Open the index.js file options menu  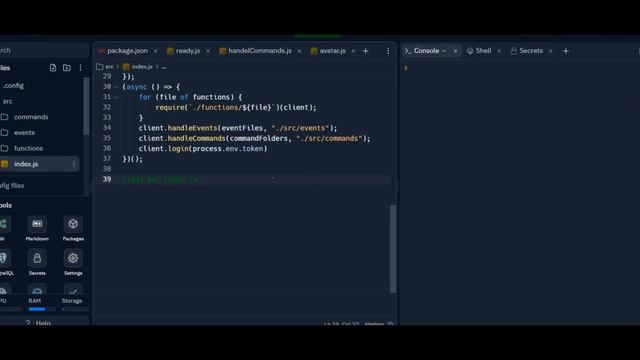(x=74, y=164)
